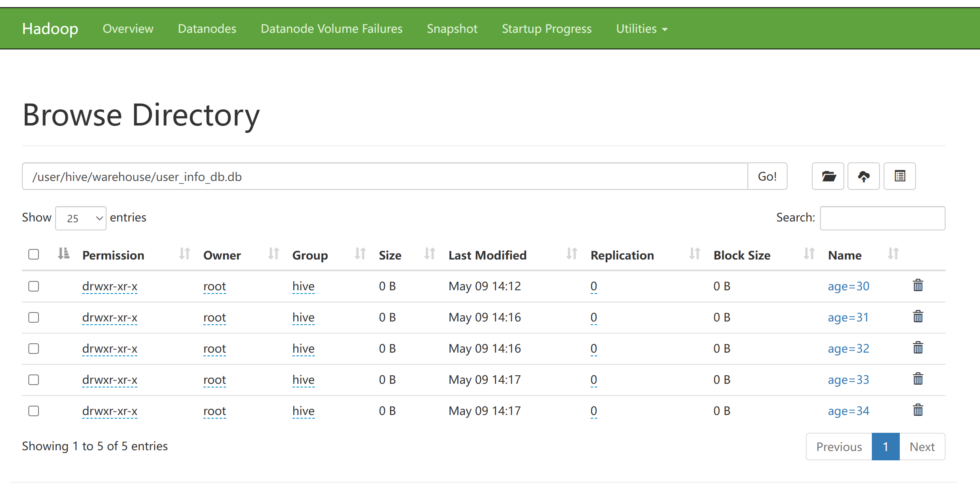Click Next pagination button
The width and height of the screenshot is (980, 483).
pyautogui.click(x=922, y=447)
